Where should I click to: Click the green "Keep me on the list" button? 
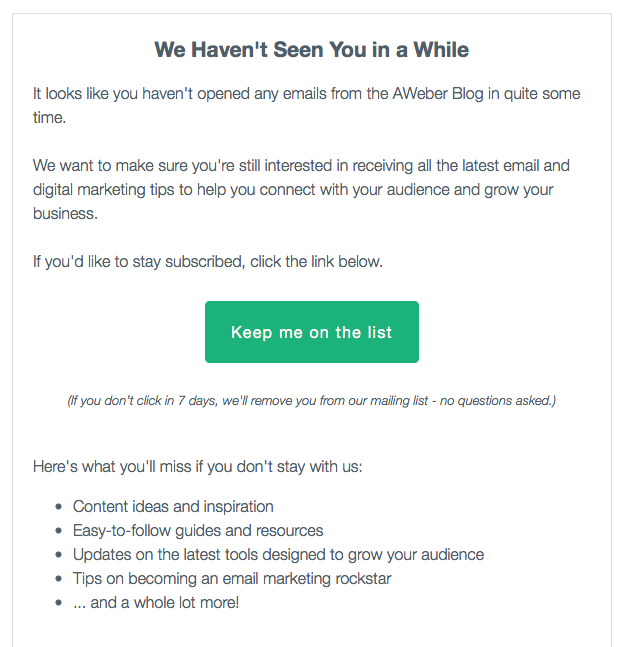pos(311,332)
